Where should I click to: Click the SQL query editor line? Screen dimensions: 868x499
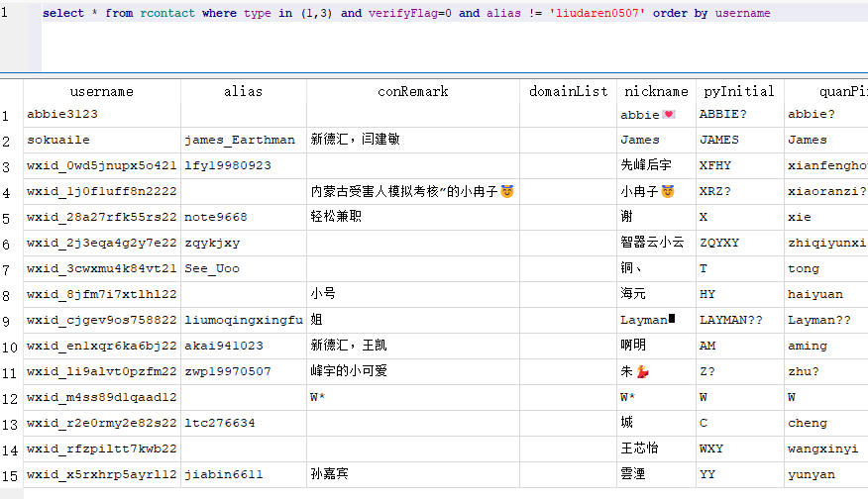(x=454, y=13)
